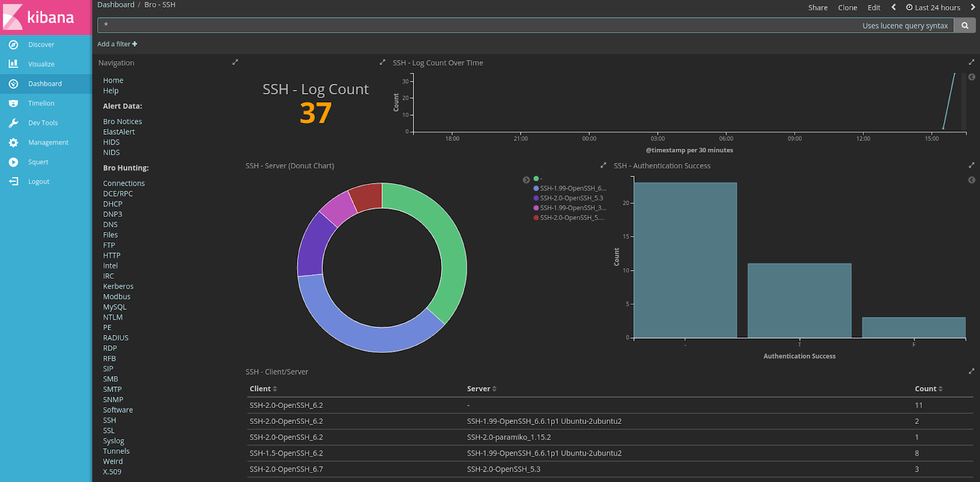
Task: Open Last 24 hours time picker
Action: [x=933, y=8]
